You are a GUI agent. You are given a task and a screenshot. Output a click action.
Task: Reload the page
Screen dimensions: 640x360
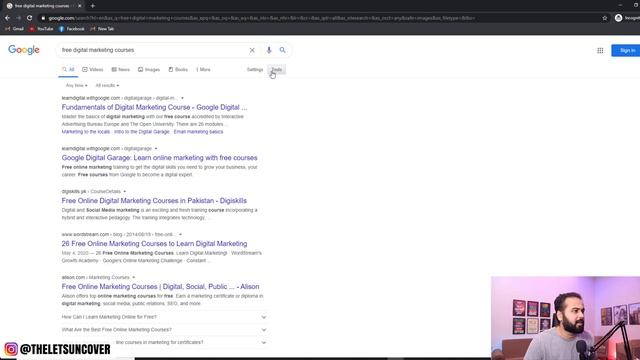[x=29, y=18]
